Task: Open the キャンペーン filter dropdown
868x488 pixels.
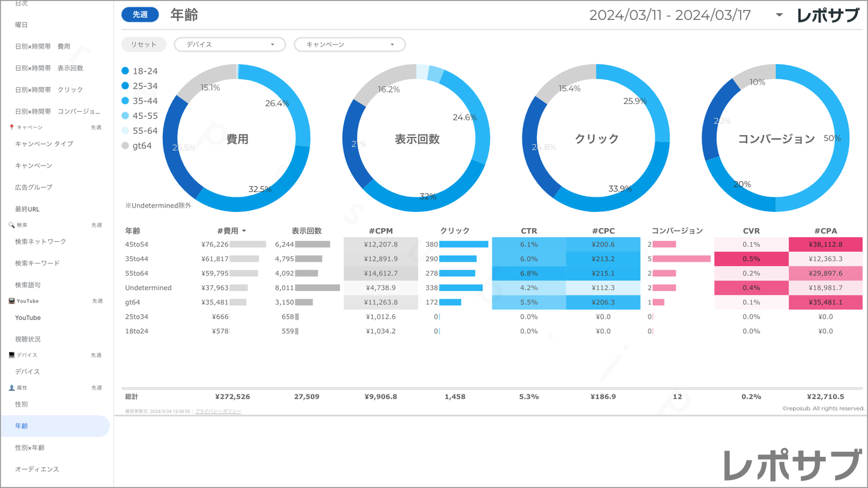Action: (x=350, y=44)
